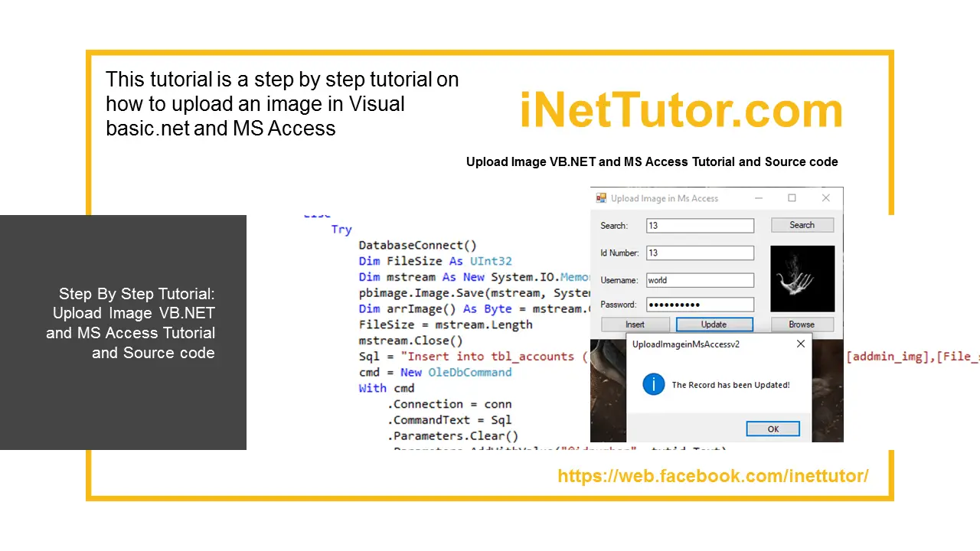The width and height of the screenshot is (980, 551).
Task: Open the facebook.com/inettutor link
Action: [713, 476]
